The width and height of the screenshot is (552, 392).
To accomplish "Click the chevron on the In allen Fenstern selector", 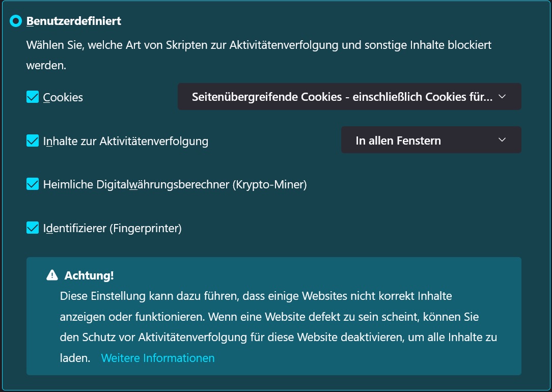I will pos(502,139).
